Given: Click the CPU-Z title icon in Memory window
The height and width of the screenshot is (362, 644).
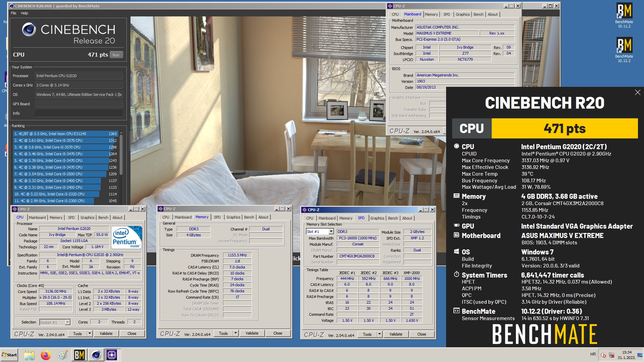Looking at the screenshot, I should pos(161,209).
